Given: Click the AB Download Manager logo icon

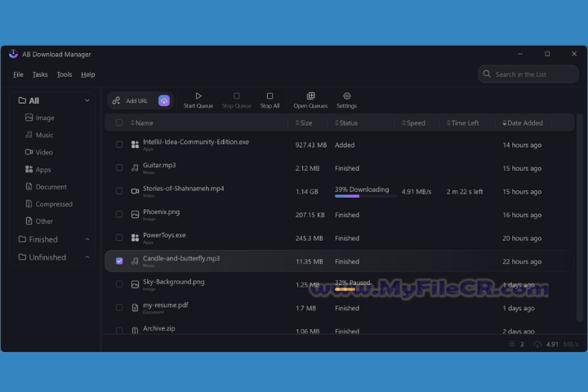Looking at the screenshot, I should click(14, 54).
